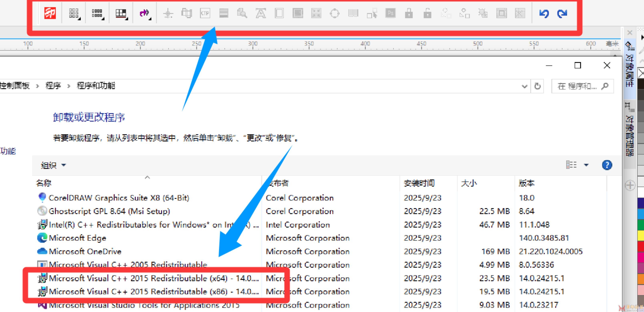Click the red 印 plugin logo icon

coord(50,13)
